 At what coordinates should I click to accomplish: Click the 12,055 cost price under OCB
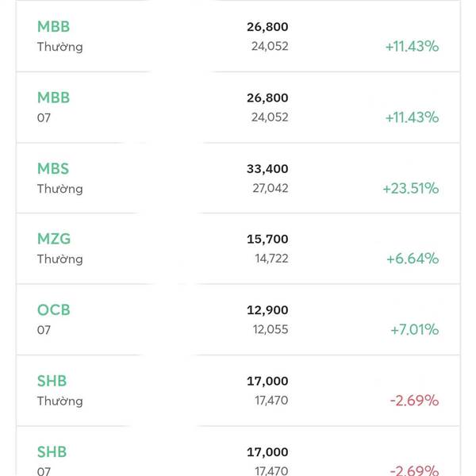271,329
